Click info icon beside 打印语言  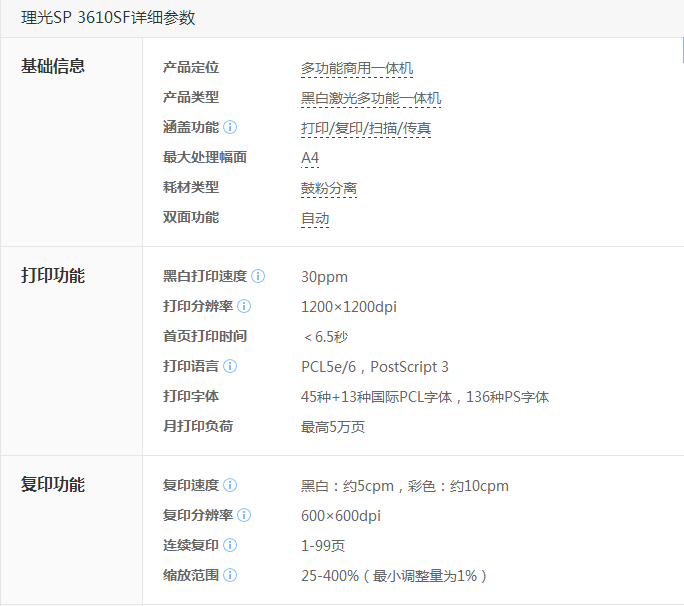pos(230,366)
